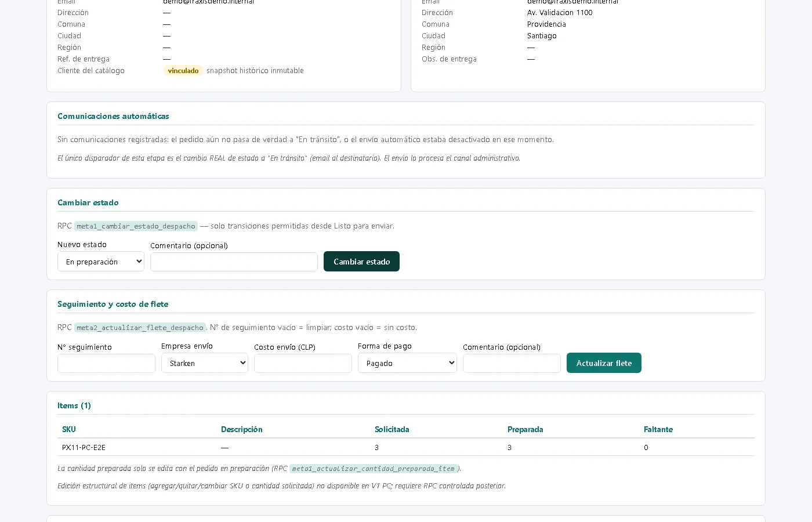The height and width of the screenshot is (522, 812).
Task: Click the Cambiar estado button
Action: (x=361, y=262)
